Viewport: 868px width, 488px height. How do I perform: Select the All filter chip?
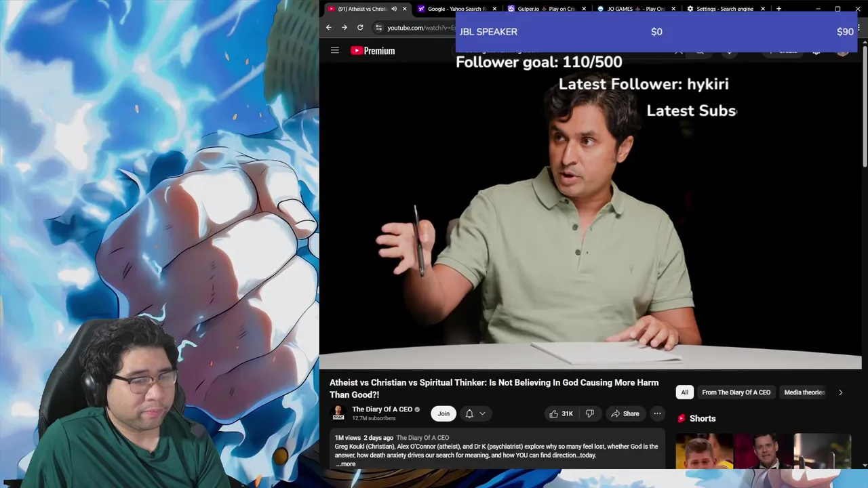click(x=684, y=392)
